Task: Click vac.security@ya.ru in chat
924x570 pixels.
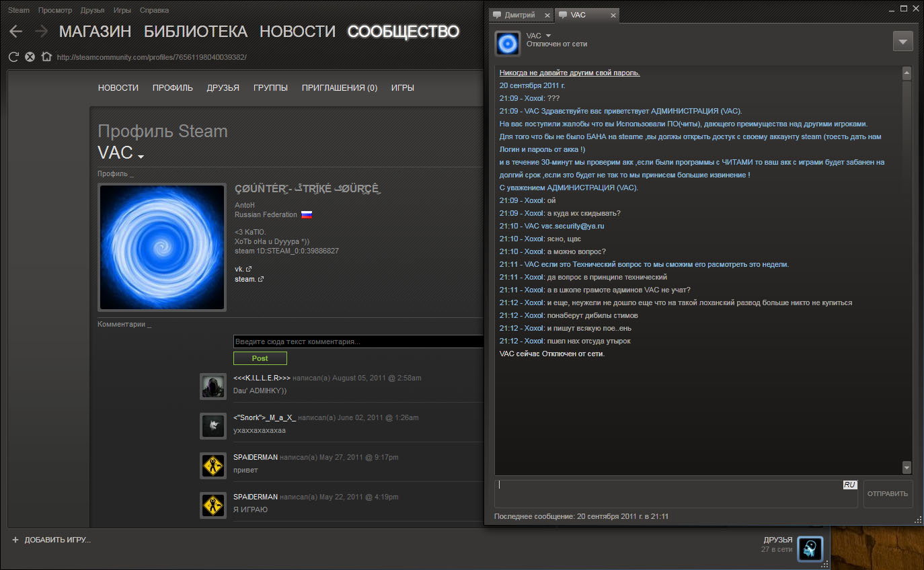Action: point(573,226)
